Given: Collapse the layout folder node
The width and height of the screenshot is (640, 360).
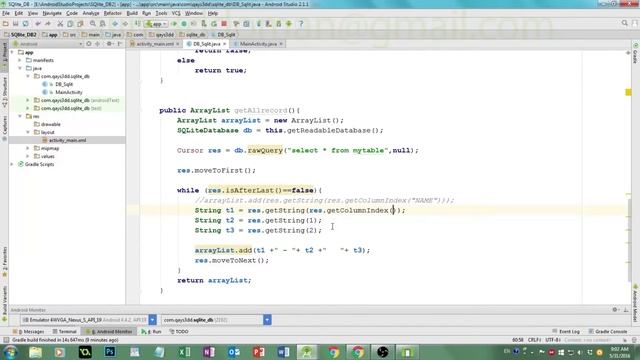Looking at the screenshot, I should pos(28,132).
